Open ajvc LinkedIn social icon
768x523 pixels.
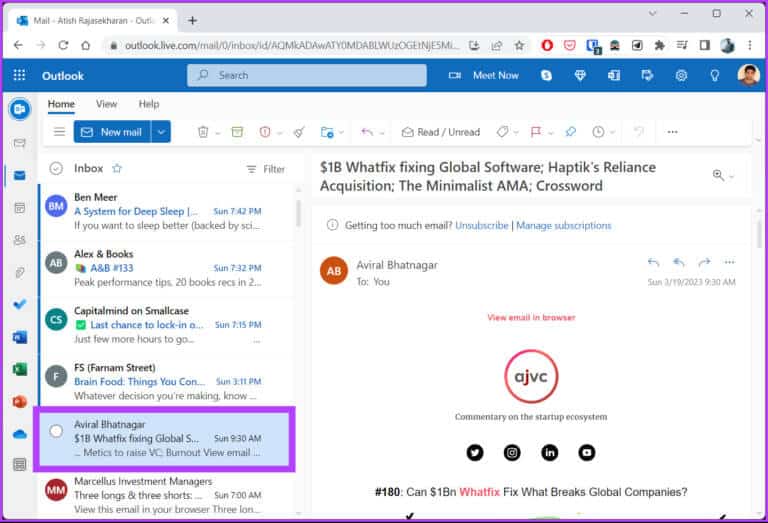pos(550,452)
